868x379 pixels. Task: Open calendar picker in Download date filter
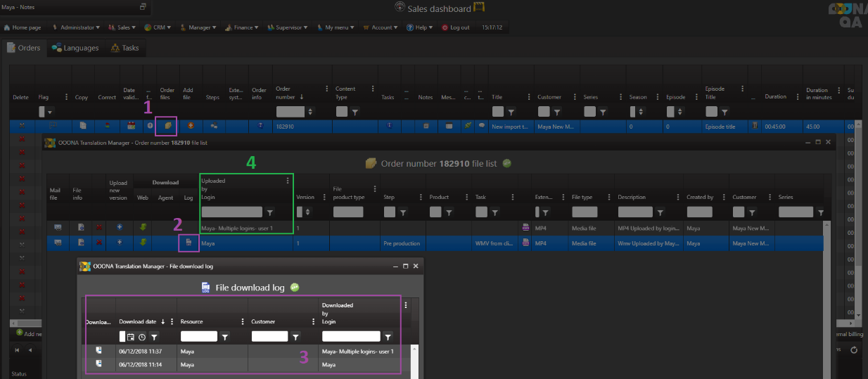pos(131,337)
